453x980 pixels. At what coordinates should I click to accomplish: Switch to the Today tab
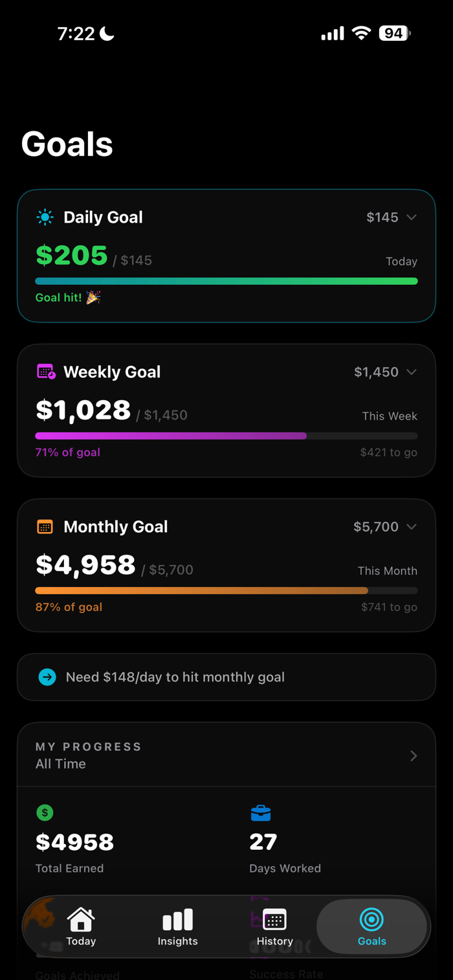pos(81,926)
